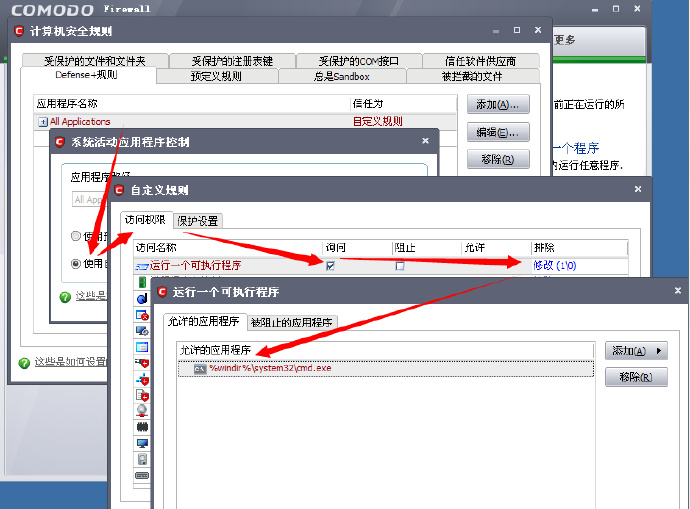The height and width of the screenshot is (509, 690).
Task: Click 移除(R) button in allowed applications dialog
Action: 636,377
